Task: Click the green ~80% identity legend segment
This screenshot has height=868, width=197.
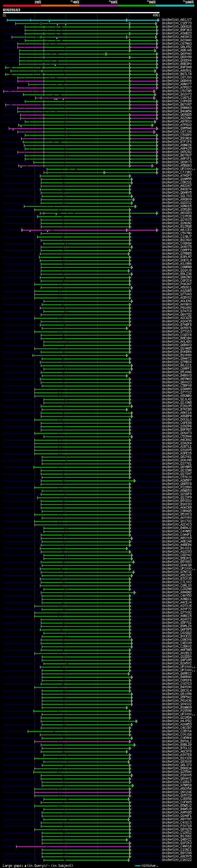Action: (137, 6)
